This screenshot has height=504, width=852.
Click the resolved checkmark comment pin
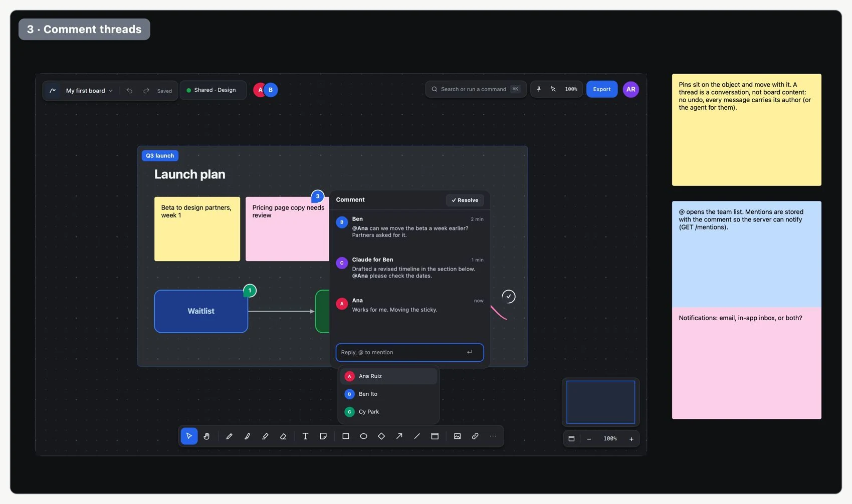[x=508, y=296]
